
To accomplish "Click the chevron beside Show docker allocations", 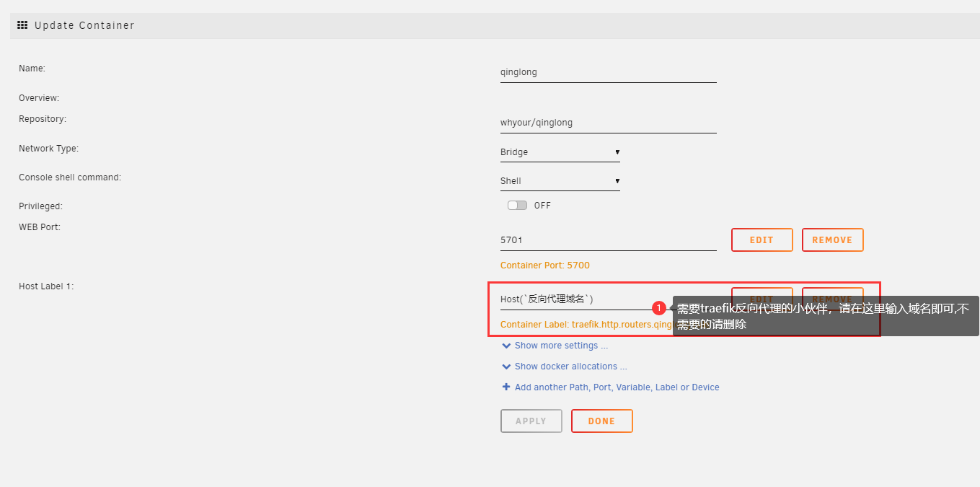I will click(x=506, y=367).
